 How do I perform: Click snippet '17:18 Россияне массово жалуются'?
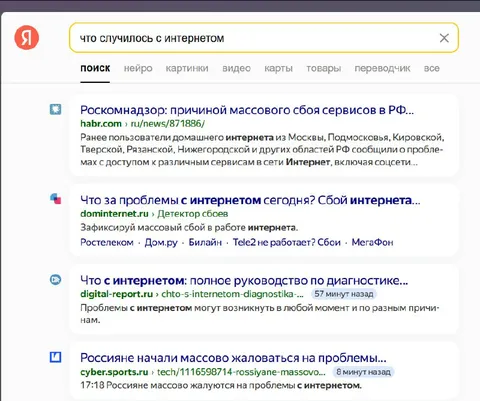pyautogui.click(x=221, y=385)
